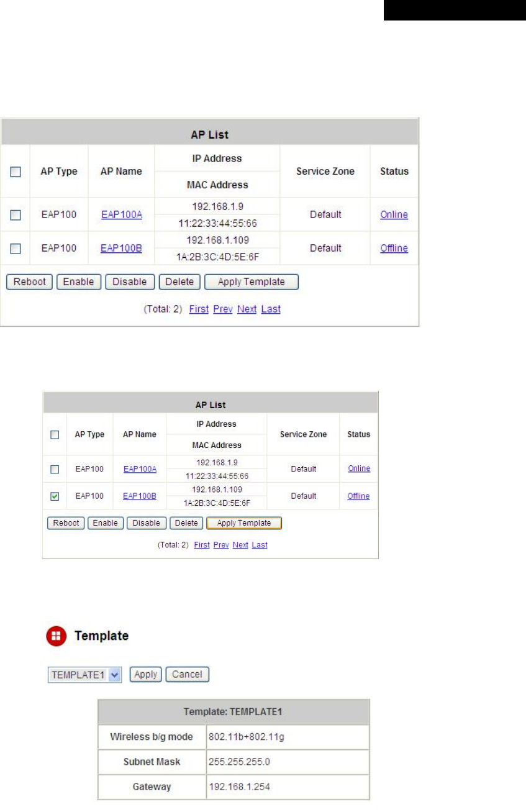Image resolution: width=526 pixels, height=812 pixels.
Task: Go to First page in lower AP List
Action: [202, 545]
